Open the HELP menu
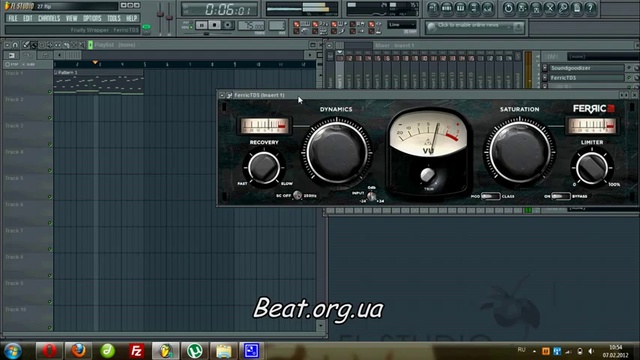Viewport: 640px width, 360px height. coord(131,18)
